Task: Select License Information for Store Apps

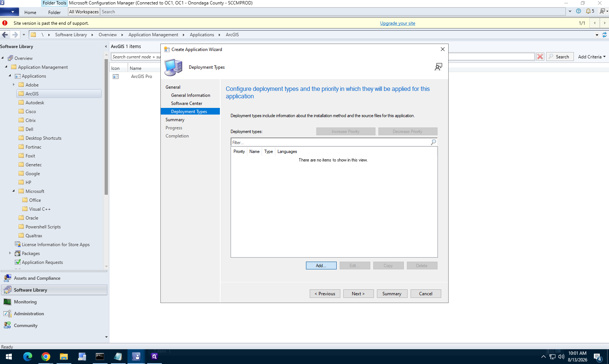Action: click(x=55, y=245)
